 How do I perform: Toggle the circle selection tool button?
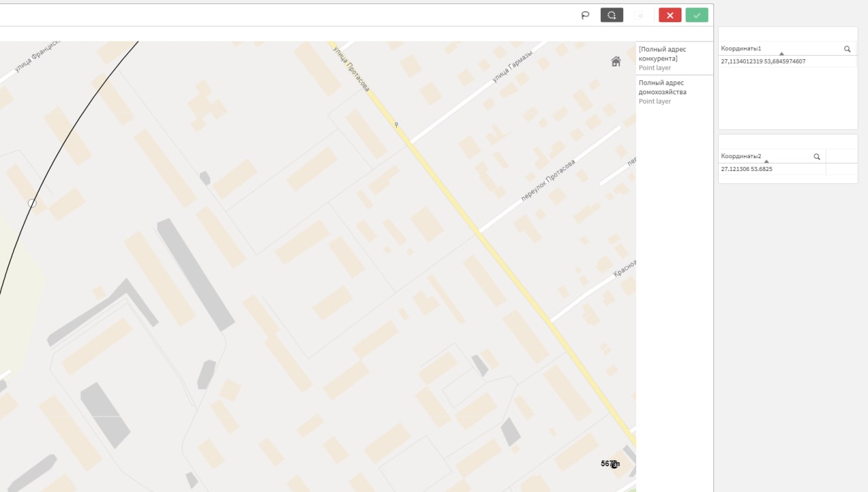pyautogui.click(x=612, y=15)
